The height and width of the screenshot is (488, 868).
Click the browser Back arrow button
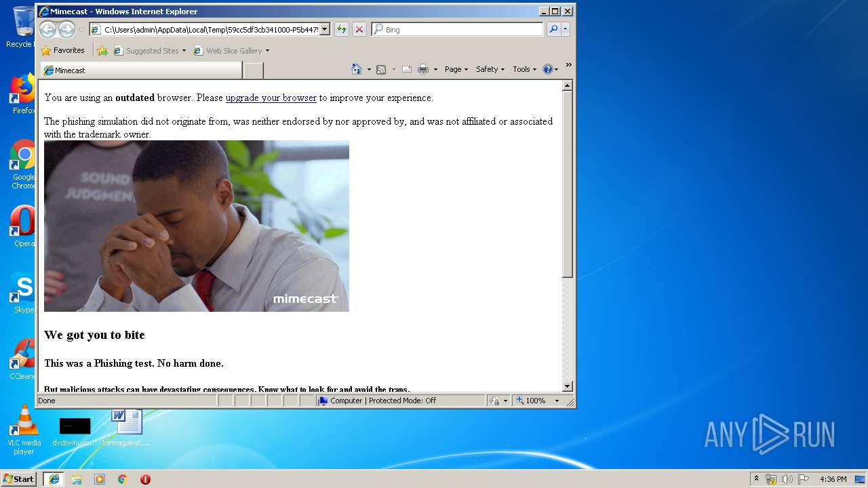click(x=47, y=29)
